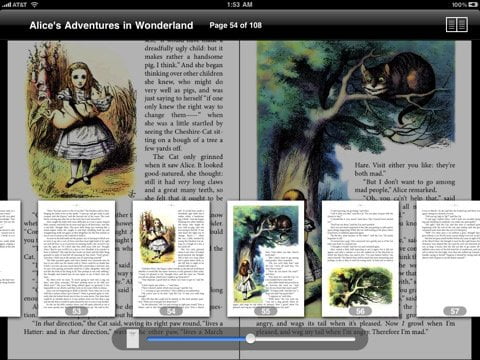Click the AT&T signal strength indicator
Image resolution: width=480 pixels, height=360 pixels.
[15, 4]
